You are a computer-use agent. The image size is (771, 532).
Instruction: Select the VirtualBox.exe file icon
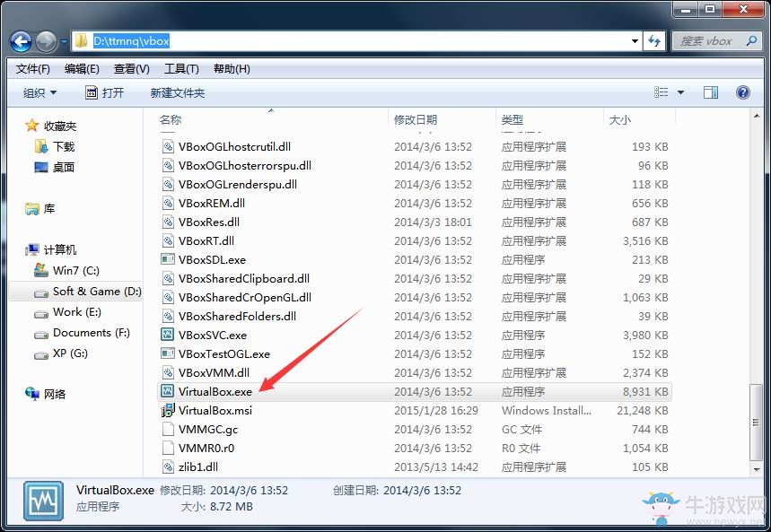pyautogui.click(x=168, y=391)
